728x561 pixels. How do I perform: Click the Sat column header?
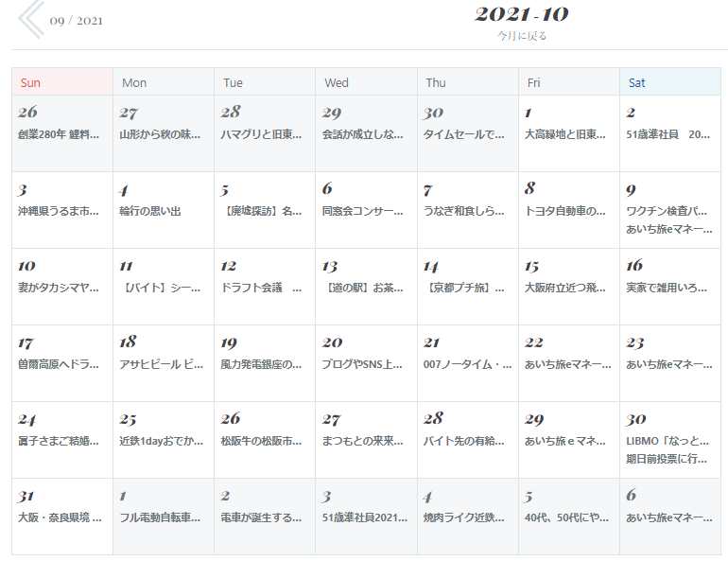coord(670,82)
